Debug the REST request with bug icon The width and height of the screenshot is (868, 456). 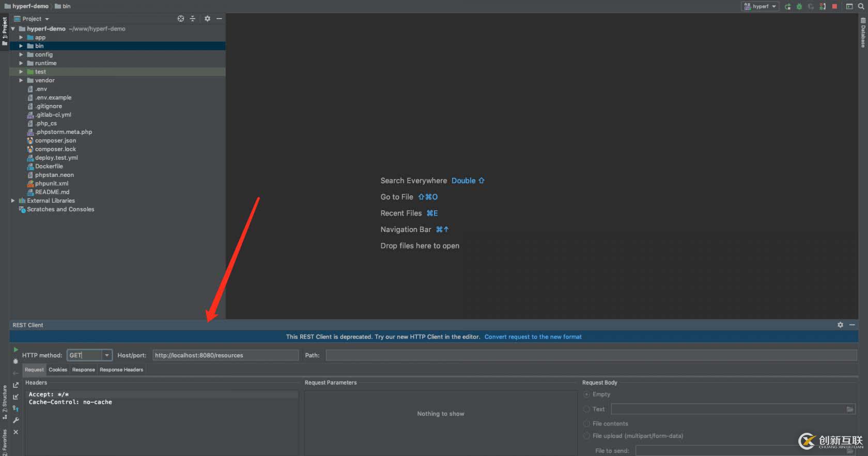(x=16, y=361)
